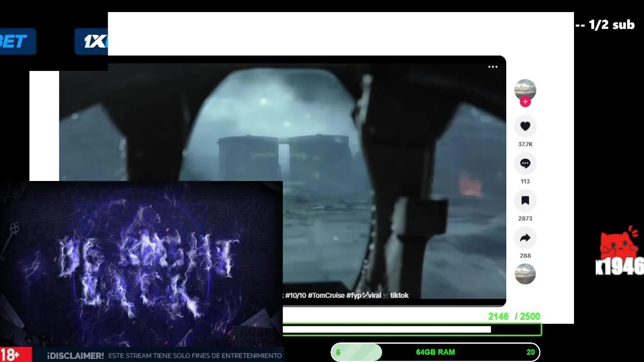Click the 1X logo banner at the top
Screen dimensions: 644x362
[x=91, y=41]
